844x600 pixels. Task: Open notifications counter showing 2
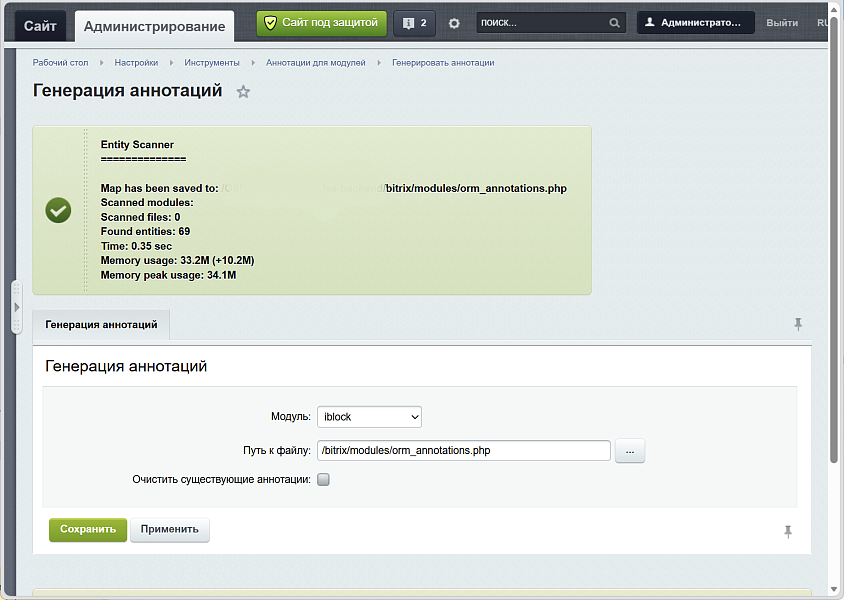pos(415,23)
